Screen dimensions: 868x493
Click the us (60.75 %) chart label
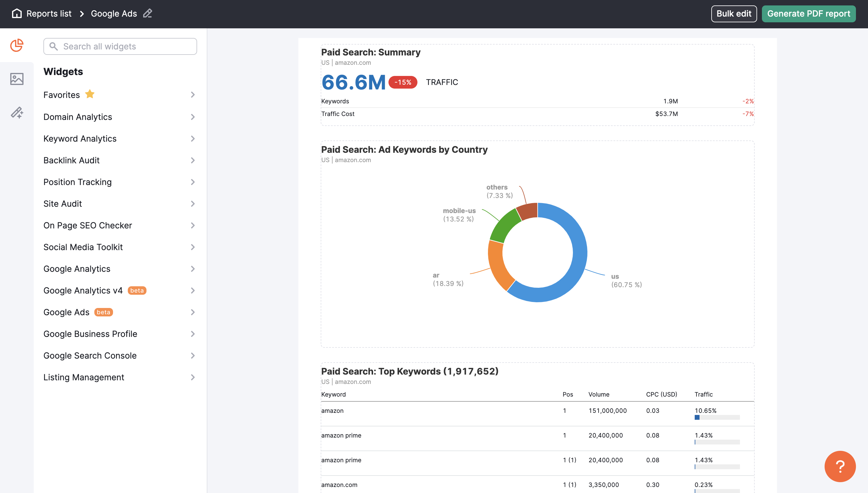click(x=626, y=280)
